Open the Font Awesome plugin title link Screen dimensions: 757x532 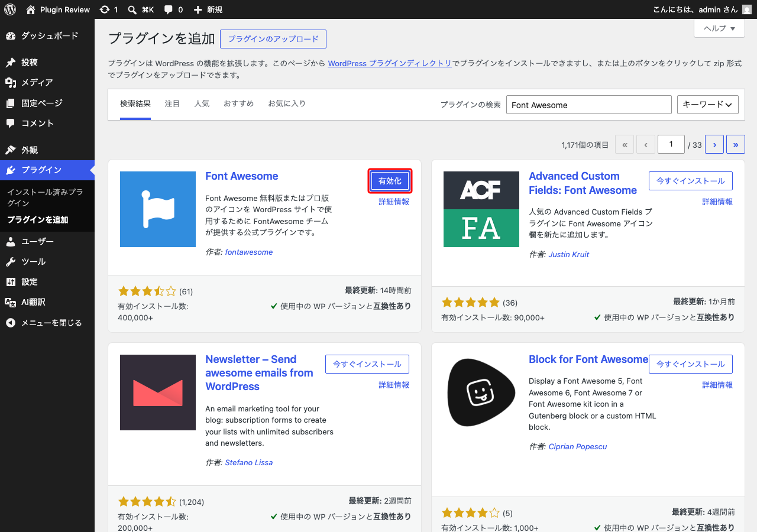point(242,176)
